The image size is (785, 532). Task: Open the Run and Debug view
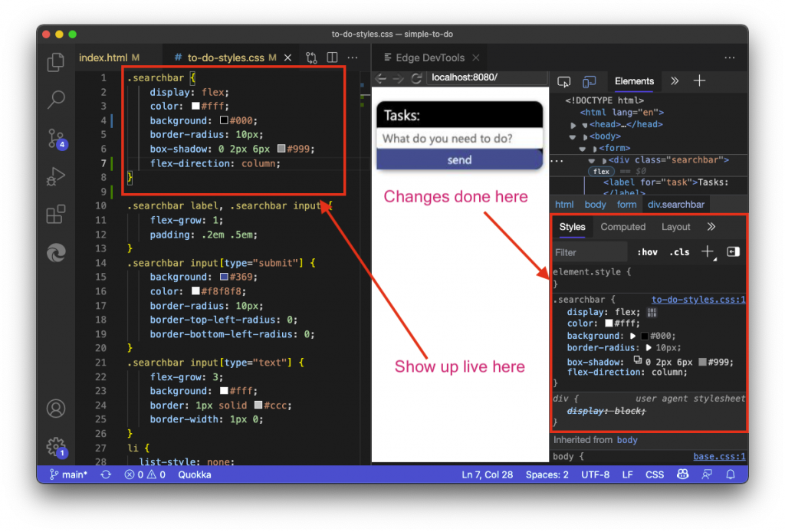[55, 176]
